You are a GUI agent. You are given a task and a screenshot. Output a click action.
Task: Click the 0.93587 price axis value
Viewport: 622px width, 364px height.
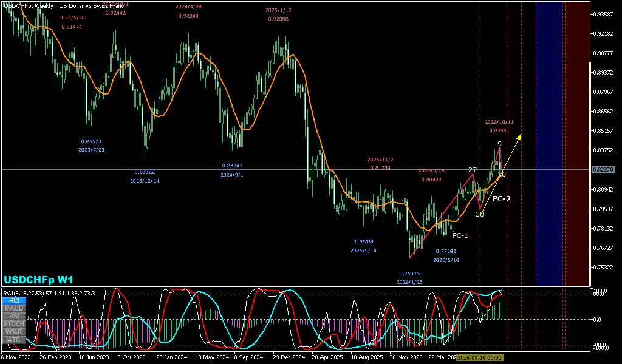click(603, 15)
